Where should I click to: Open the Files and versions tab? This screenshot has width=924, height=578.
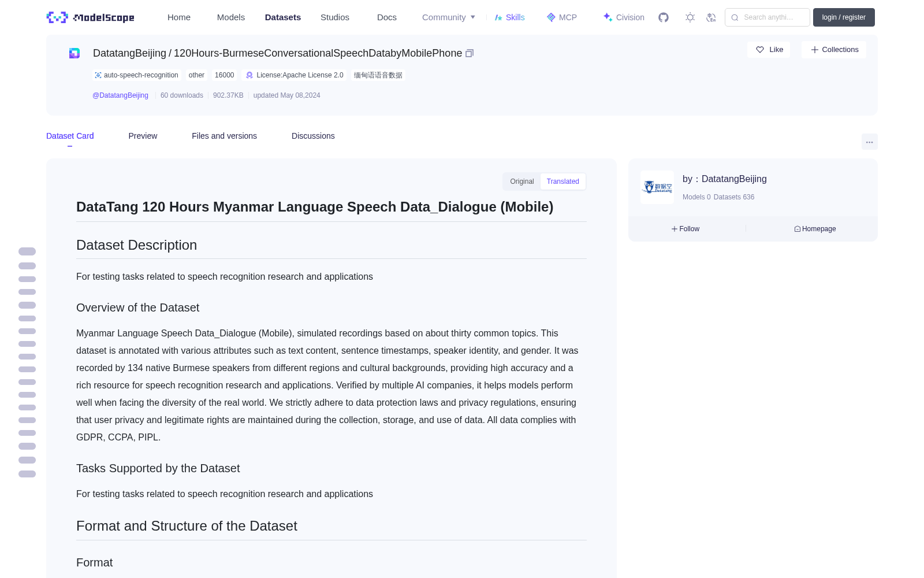coord(224,136)
